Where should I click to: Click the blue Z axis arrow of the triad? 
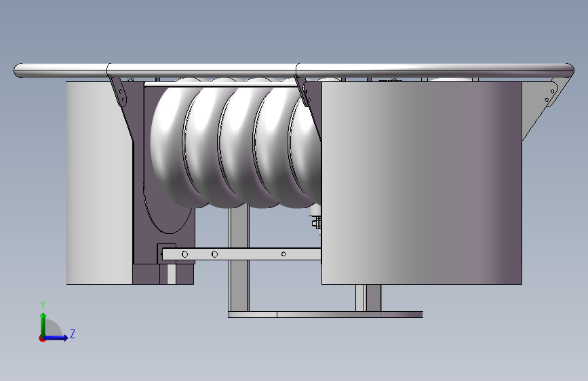56,338
